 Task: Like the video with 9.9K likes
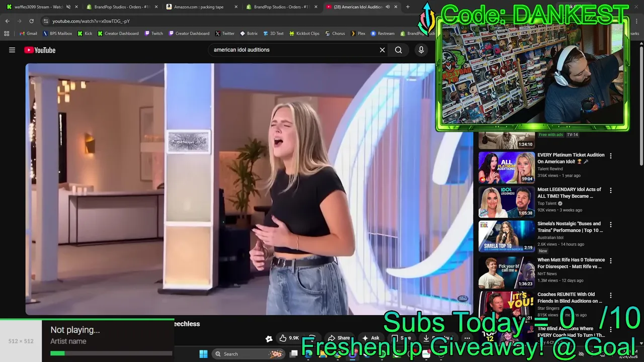pyautogui.click(x=289, y=338)
